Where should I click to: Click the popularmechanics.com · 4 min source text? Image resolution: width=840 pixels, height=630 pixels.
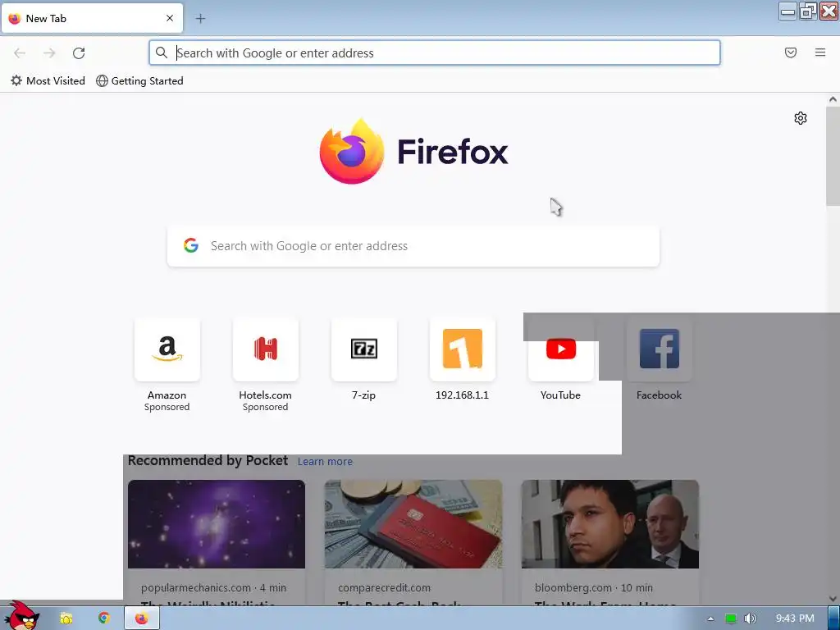tap(214, 587)
